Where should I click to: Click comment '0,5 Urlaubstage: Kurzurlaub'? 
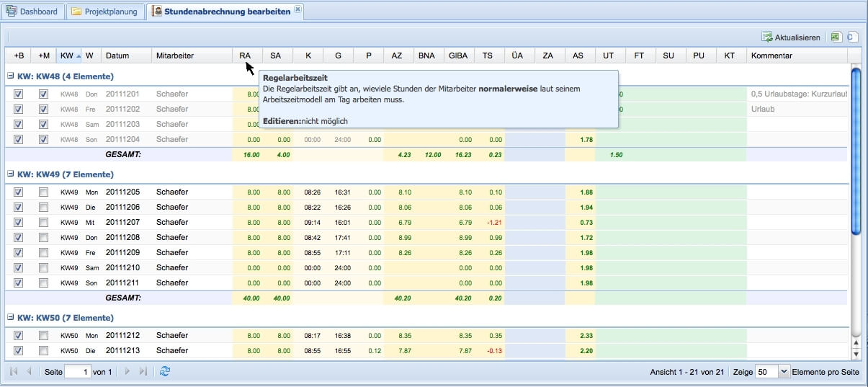[x=797, y=94]
